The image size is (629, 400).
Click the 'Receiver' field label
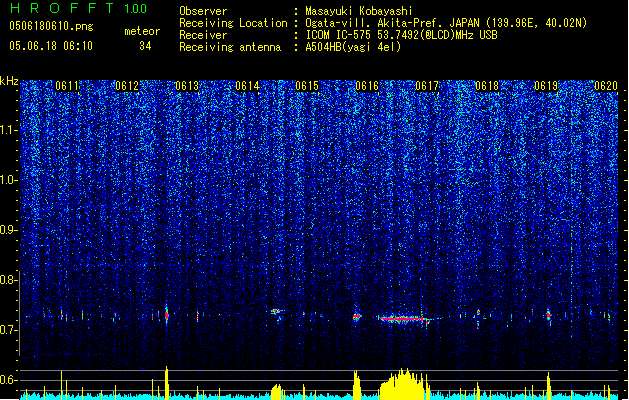[x=203, y=35]
